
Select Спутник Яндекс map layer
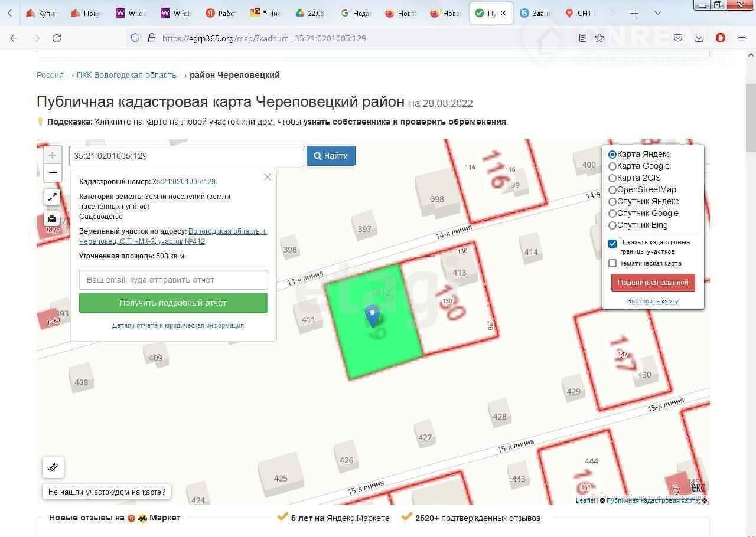[612, 202]
